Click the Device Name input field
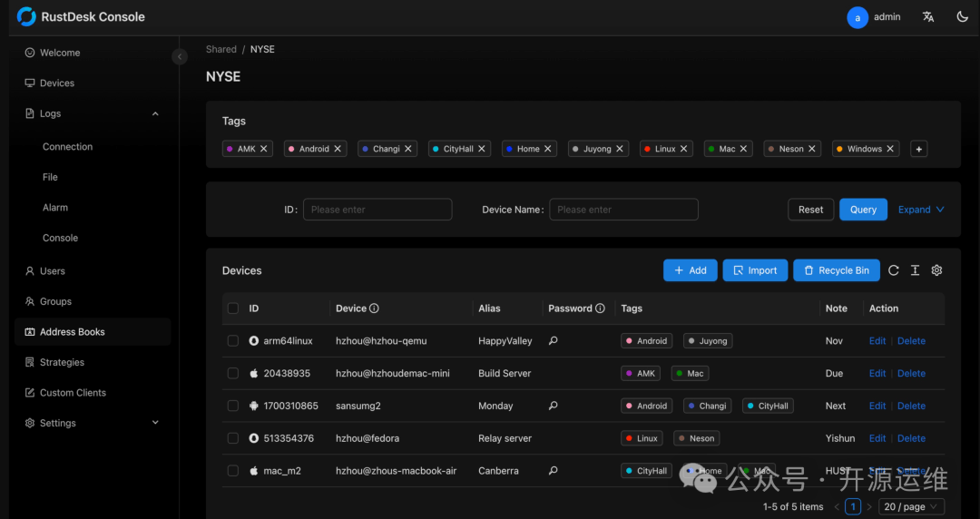Viewport: 980px width, 519px height. point(623,210)
